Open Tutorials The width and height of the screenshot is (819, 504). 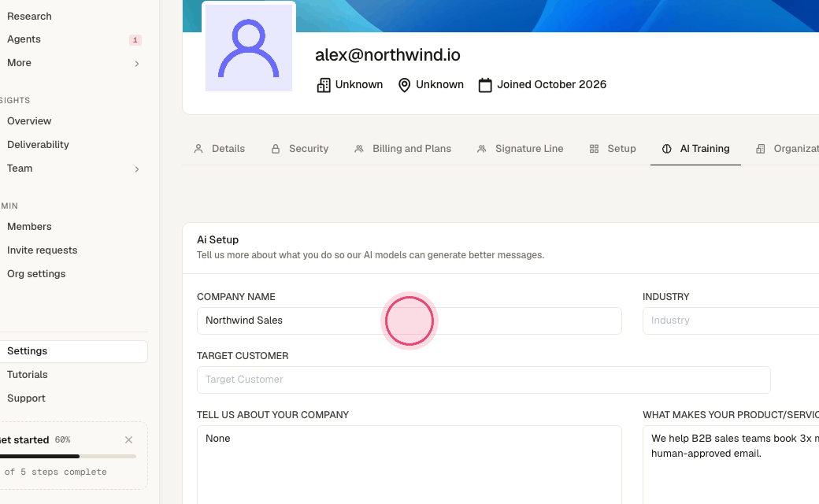click(x=27, y=375)
